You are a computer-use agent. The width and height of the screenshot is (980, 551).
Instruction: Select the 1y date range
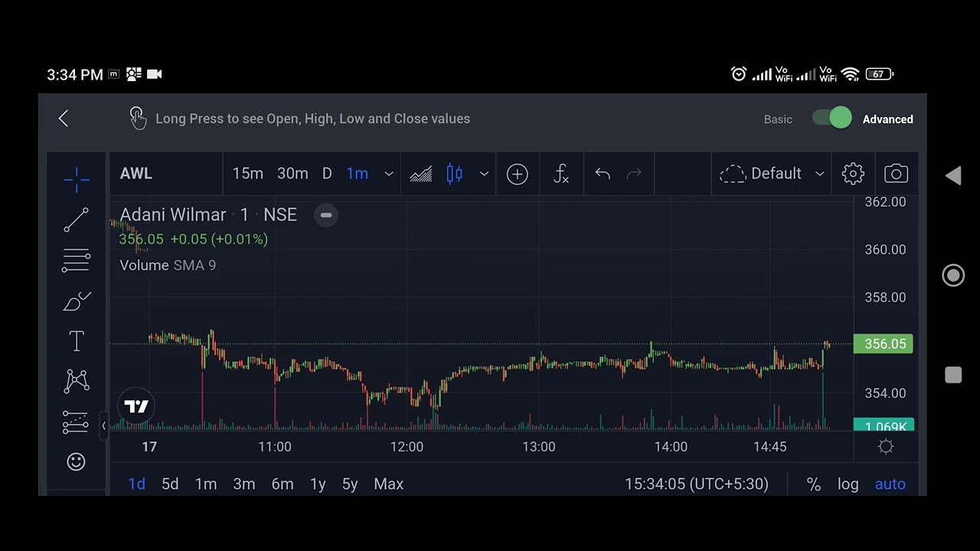pyautogui.click(x=318, y=484)
